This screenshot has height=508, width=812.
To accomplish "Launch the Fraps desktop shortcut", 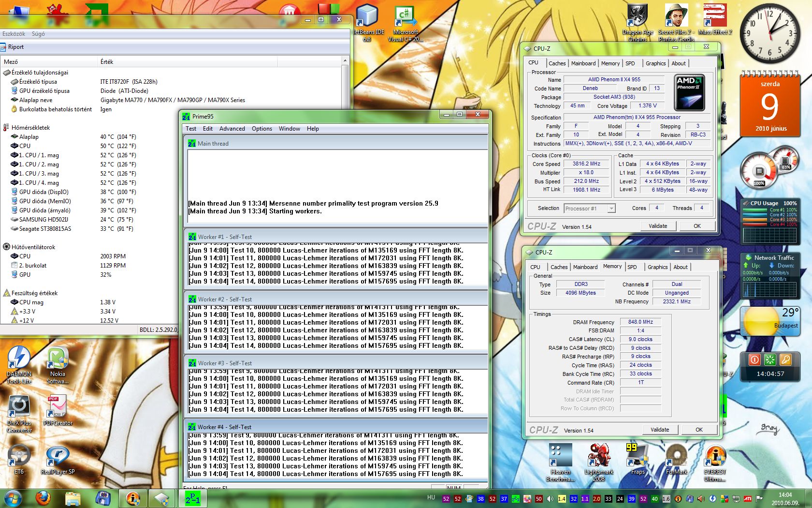I will pyautogui.click(x=638, y=459).
